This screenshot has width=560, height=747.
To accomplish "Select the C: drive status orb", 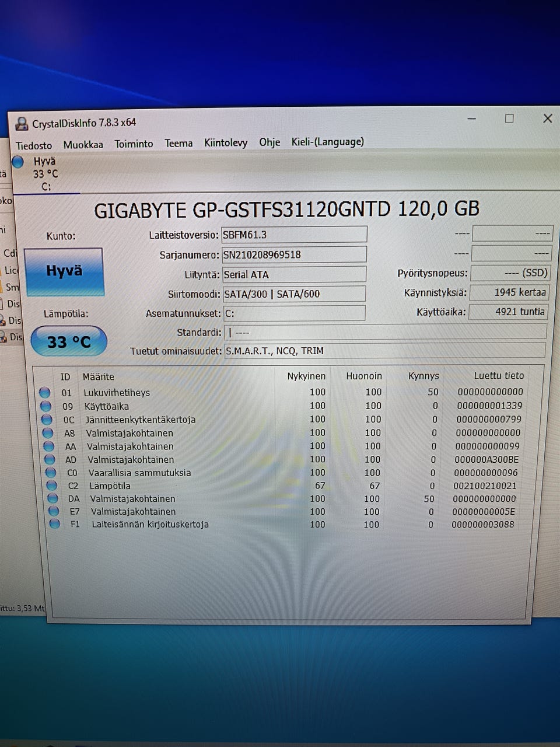I will click(x=18, y=162).
